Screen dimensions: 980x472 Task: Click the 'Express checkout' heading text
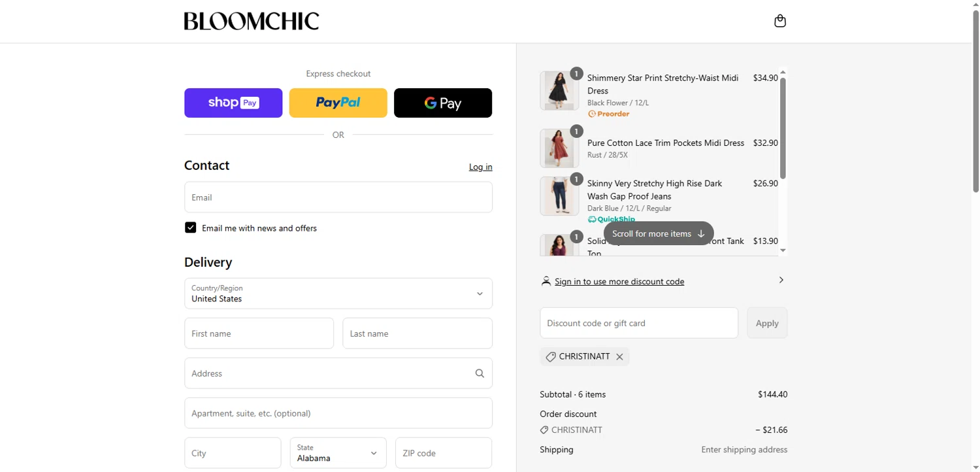click(x=338, y=74)
